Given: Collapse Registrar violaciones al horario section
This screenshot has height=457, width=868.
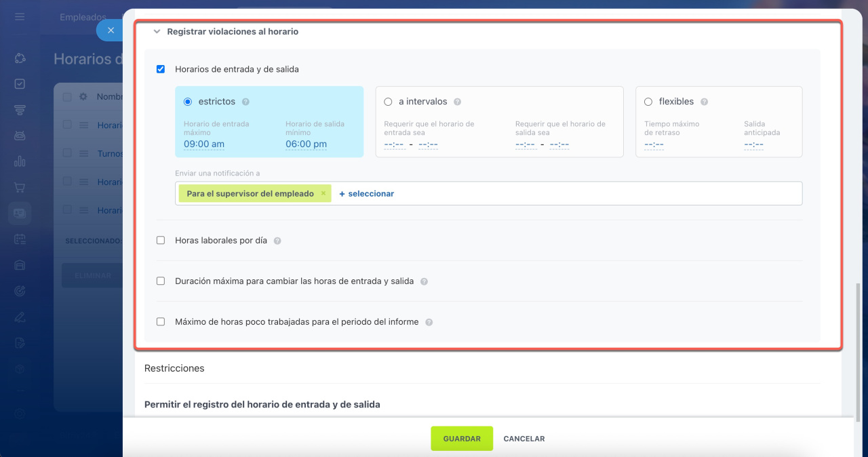Looking at the screenshot, I should [x=157, y=32].
